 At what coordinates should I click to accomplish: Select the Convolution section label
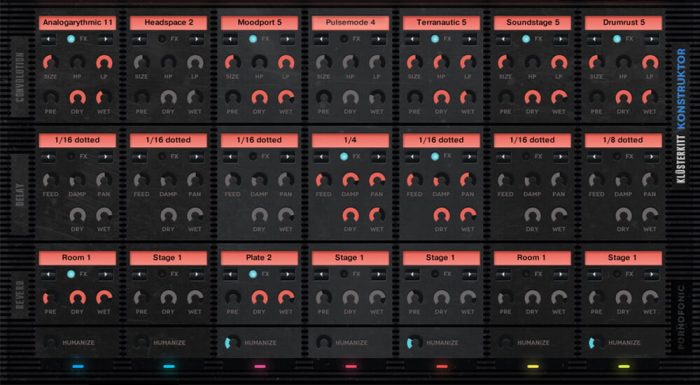20,77
